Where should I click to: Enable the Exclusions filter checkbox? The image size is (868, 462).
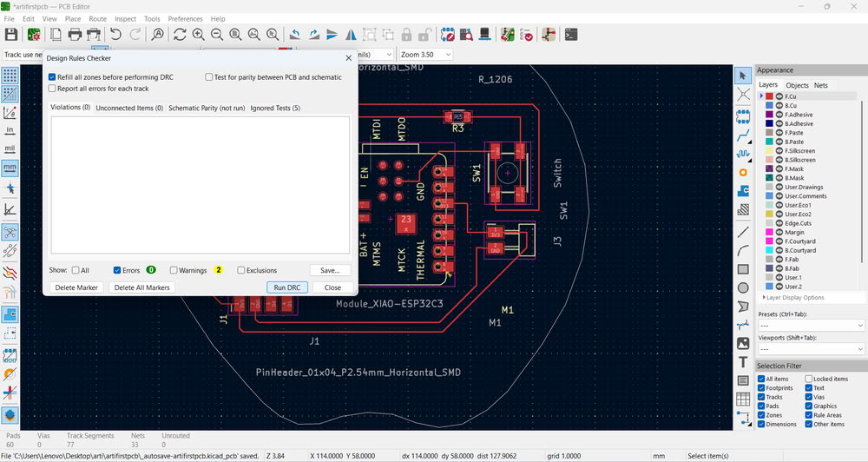240,270
